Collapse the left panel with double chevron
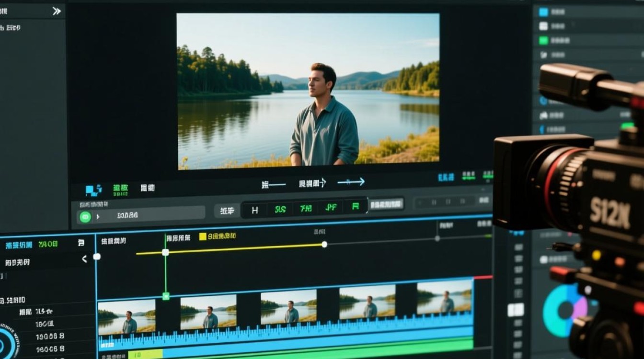The height and width of the screenshot is (359, 644). pyautogui.click(x=57, y=11)
